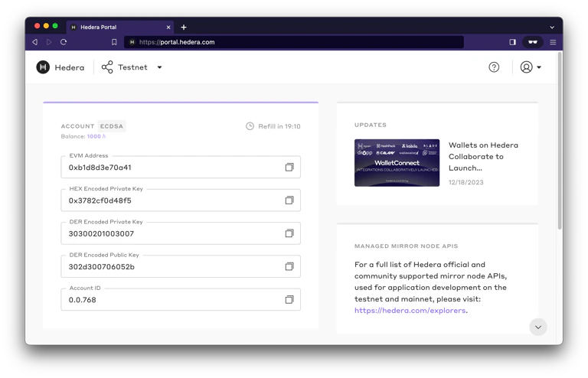Click the balance value 1000

96,136
